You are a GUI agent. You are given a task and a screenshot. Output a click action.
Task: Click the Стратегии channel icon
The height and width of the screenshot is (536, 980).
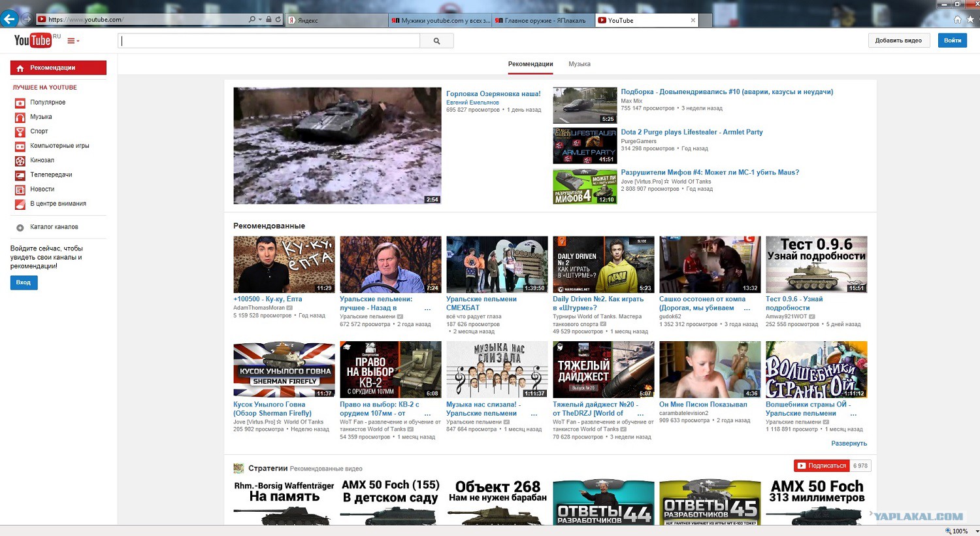coord(239,468)
